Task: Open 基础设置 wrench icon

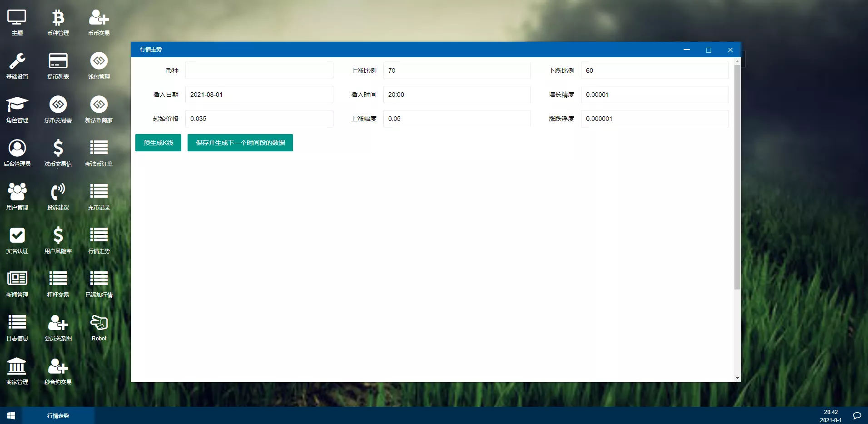Action: (x=17, y=62)
